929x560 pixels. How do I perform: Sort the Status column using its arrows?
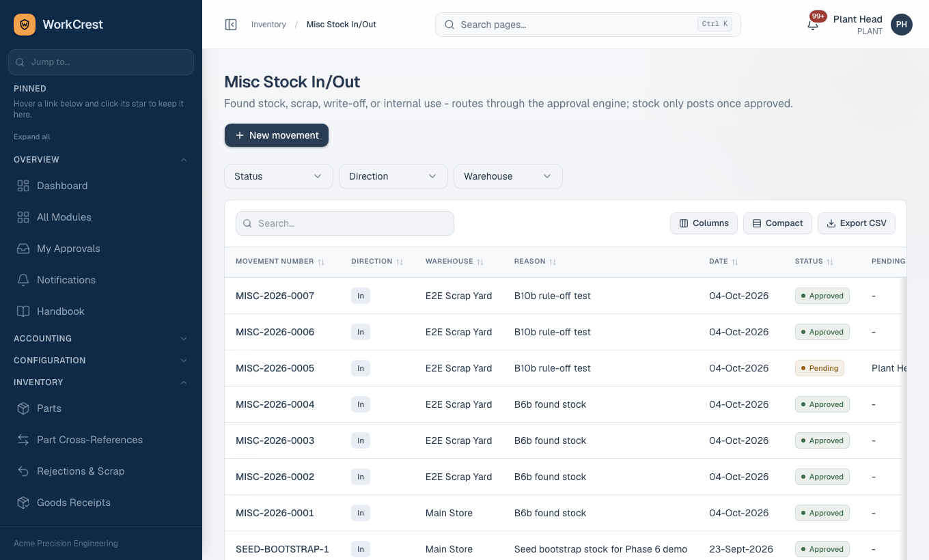click(x=830, y=262)
